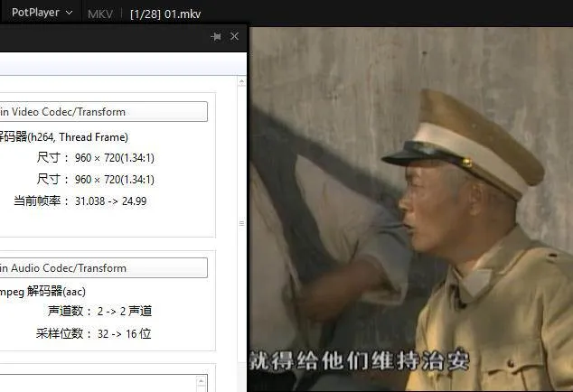Click the '[1/28] 01.mkv' title text
This screenshot has height=392, width=573.
(x=165, y=14)
